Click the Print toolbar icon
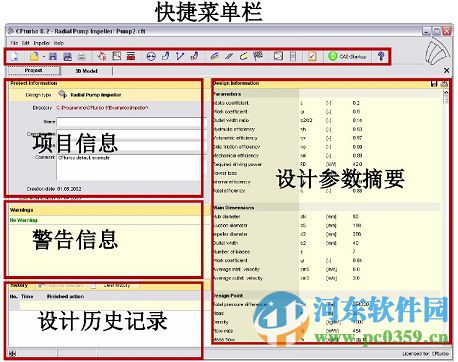The height and width of the screenshot is (362, 458). 82,56
